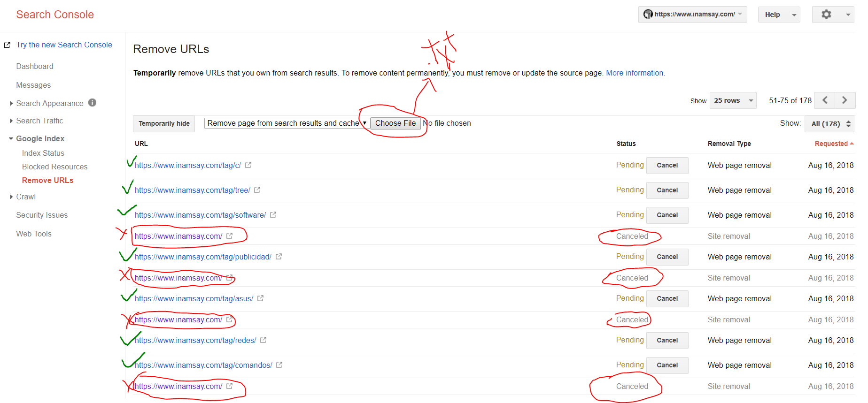Click the Search Console logo title
Image resolution: width=868 pixels, height=403 pixels.
55,15
